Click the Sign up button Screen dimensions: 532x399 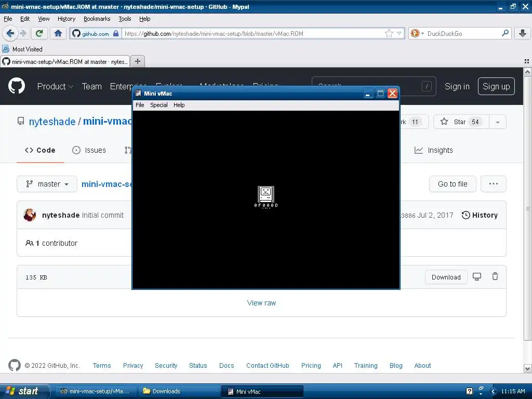click(x=496, y=87)
